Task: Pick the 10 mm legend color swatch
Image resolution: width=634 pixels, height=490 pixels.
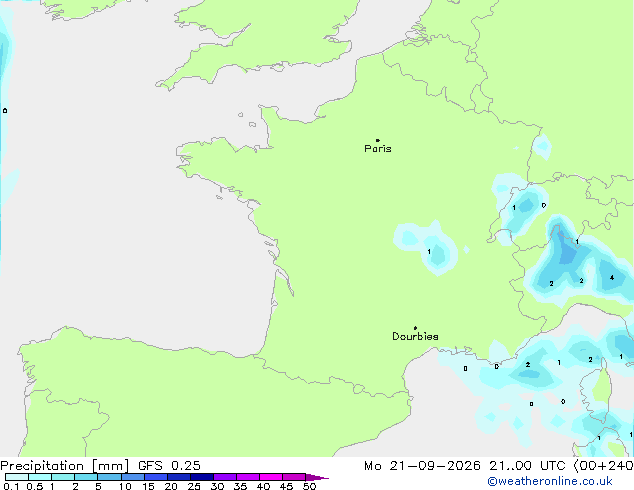Action: pos(133,477)
